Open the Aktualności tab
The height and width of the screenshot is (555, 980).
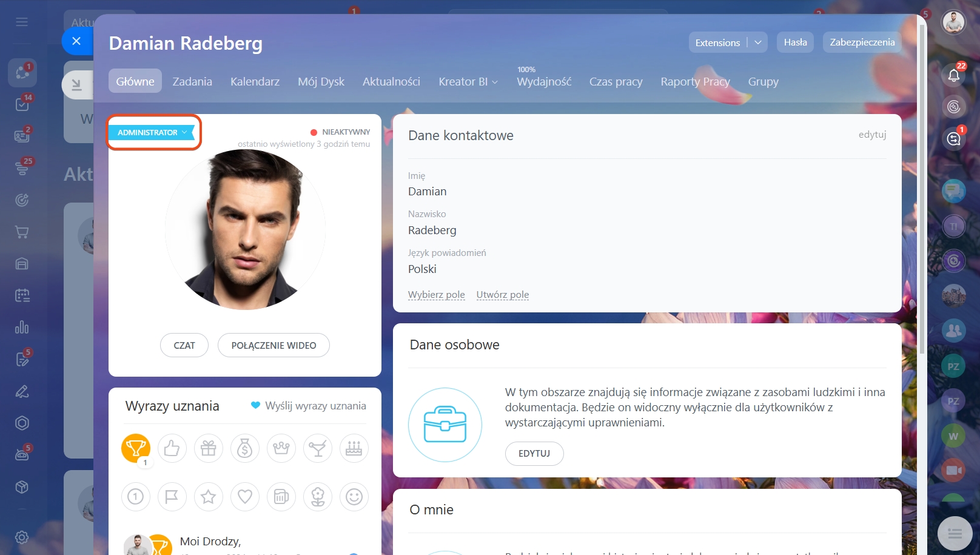pos(391,81)
